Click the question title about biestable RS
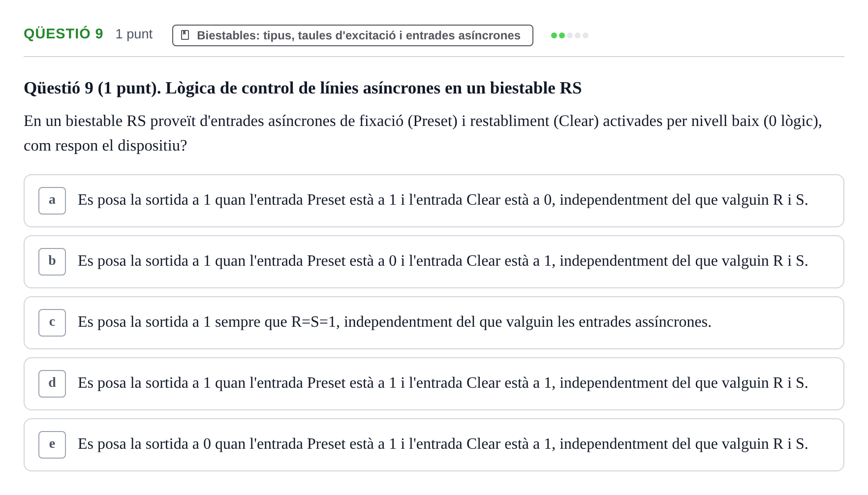The width and height of the screenshot is (868, 495). [x=303, y=88]
